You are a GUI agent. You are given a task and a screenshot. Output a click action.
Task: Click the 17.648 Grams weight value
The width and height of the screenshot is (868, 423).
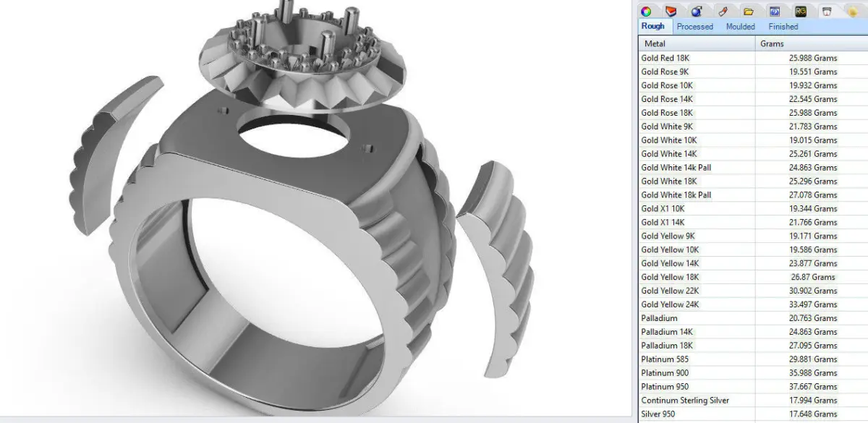pos(813,415)
